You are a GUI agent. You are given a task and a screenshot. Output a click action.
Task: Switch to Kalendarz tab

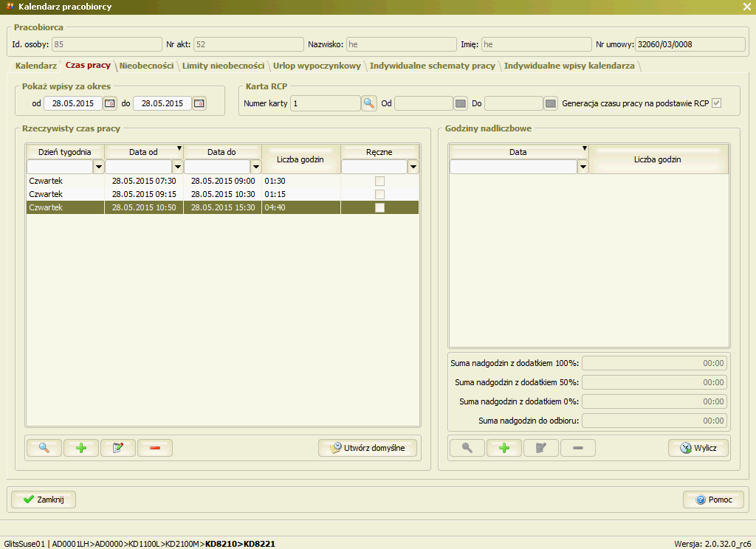[36, 66]
